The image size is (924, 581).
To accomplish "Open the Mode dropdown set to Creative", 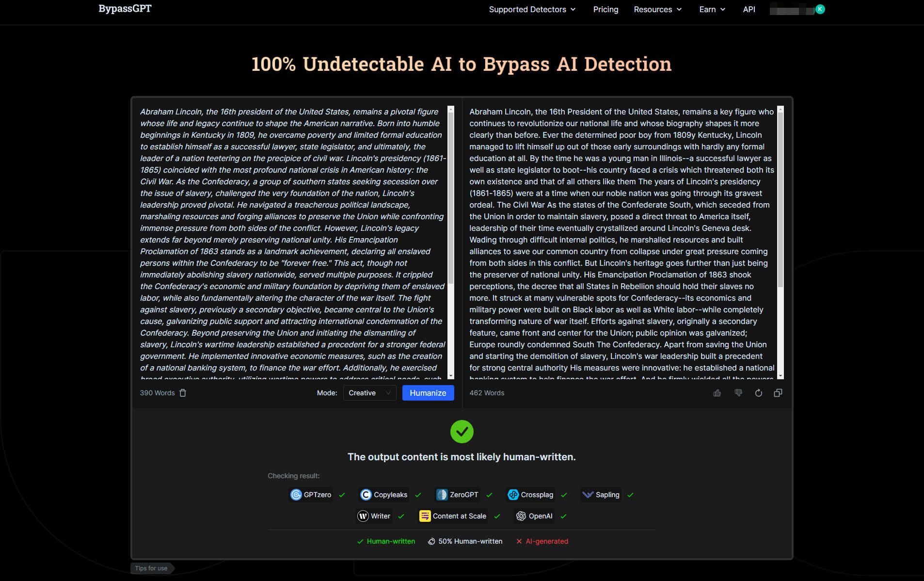I will pos(369,393).
